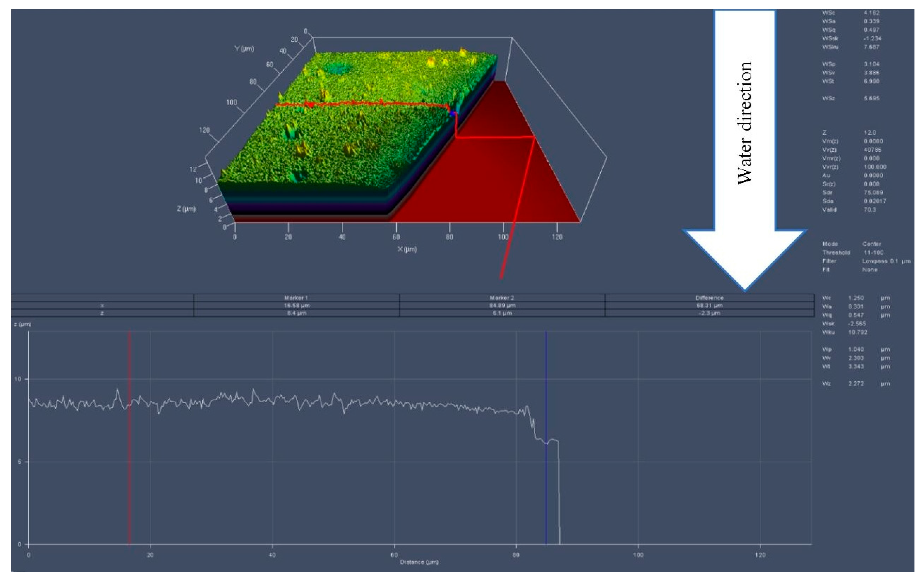Click the 68.31 µm difference value cell
Image resolution: width=924 pixels, height=579 pixels.
[709, 305]
